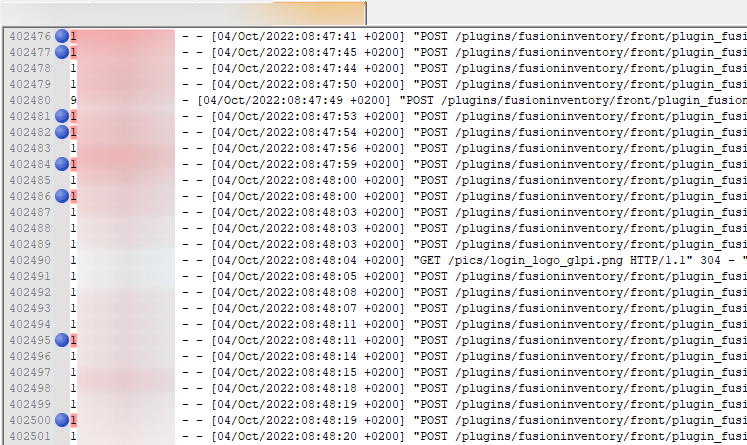Click line number 402480
This screenshot has height=445, width=747.
pyautogui.click(x=30, y=100)
